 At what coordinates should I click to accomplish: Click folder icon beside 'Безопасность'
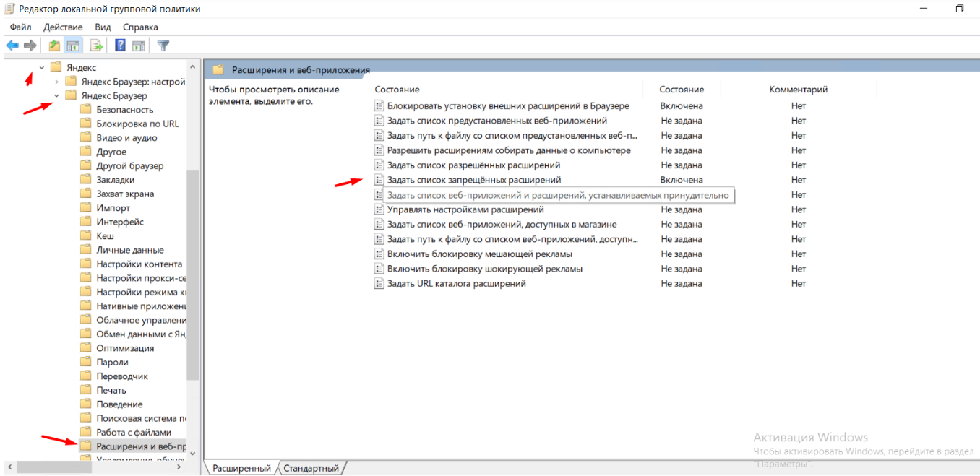85,110
